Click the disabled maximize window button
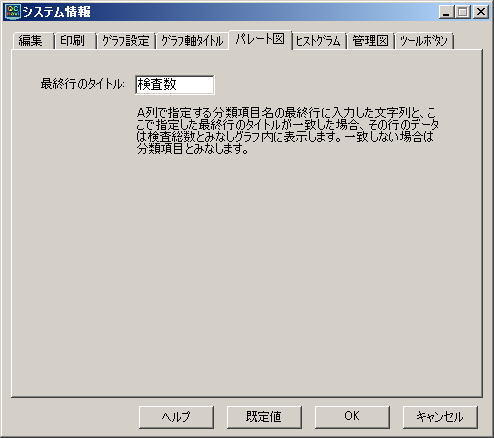494x438 pixels. [x=462, y=12]
